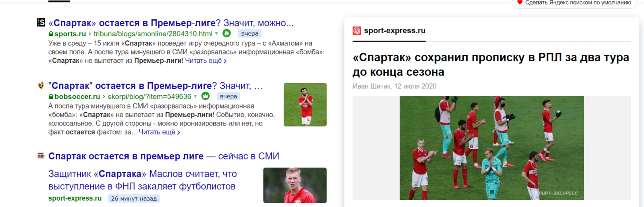Open bobsoccer.ru result title link

click(x=156, y=86)
